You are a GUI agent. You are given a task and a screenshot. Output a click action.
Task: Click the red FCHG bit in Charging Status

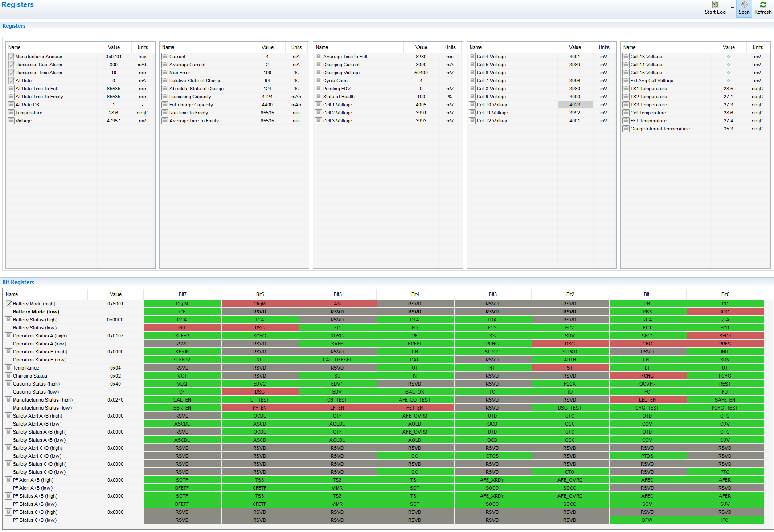647,376
